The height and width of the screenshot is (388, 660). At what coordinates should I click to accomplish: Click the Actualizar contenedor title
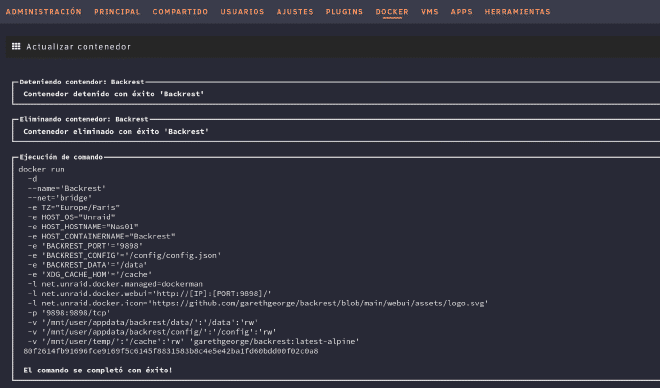coord(79,47)
